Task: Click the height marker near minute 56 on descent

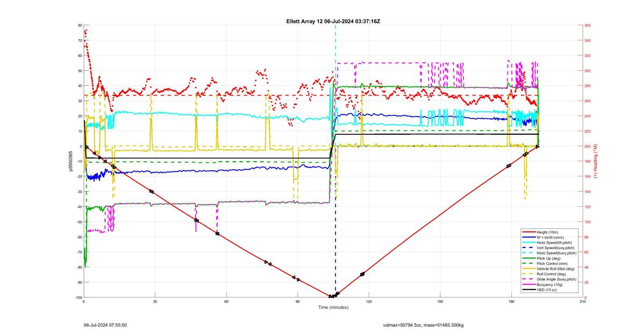Action: (x=217, y=234)
